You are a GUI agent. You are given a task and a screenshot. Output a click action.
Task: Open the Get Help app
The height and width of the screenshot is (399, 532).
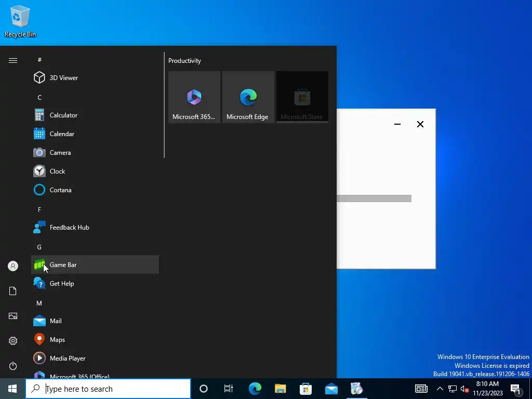pyautogui.click(x=95, y=283)
